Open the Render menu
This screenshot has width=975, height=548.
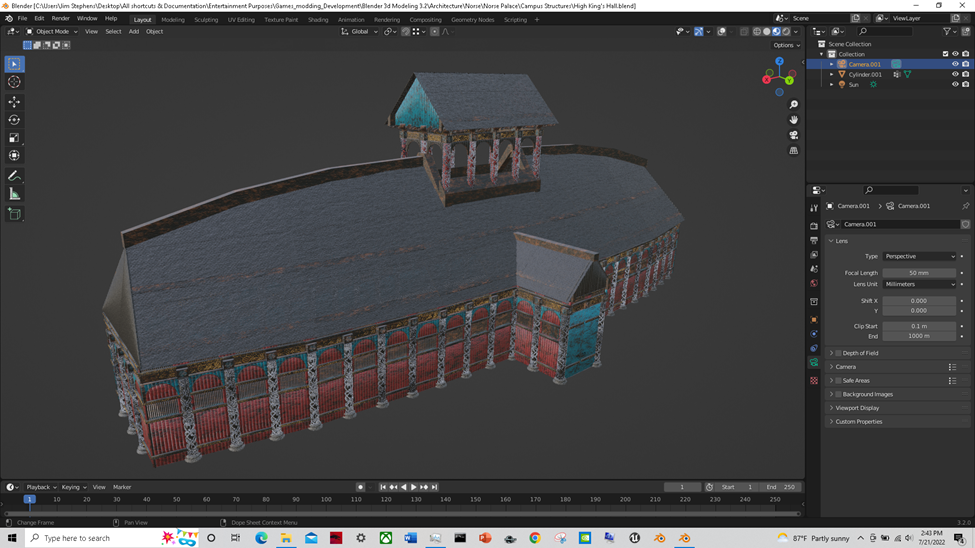(x=61, y=18)
